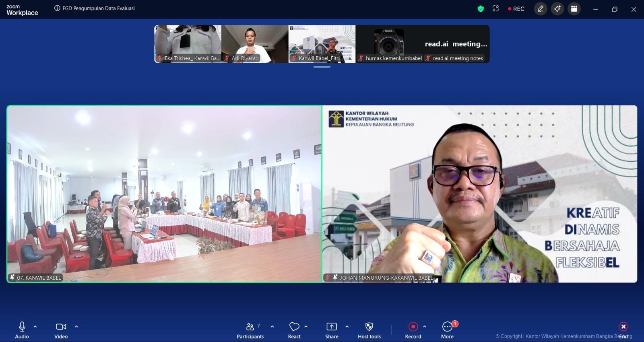This screenshot has width=644, height=342.
Task: Expand audio options chevron
Action: [35, 326]
